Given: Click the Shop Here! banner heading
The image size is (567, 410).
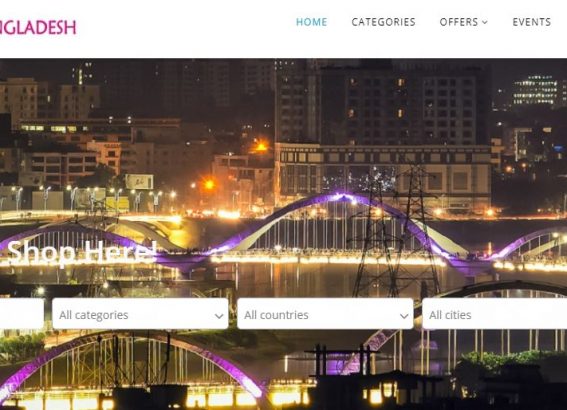Looking at the screenshot, I should point(82,252).
